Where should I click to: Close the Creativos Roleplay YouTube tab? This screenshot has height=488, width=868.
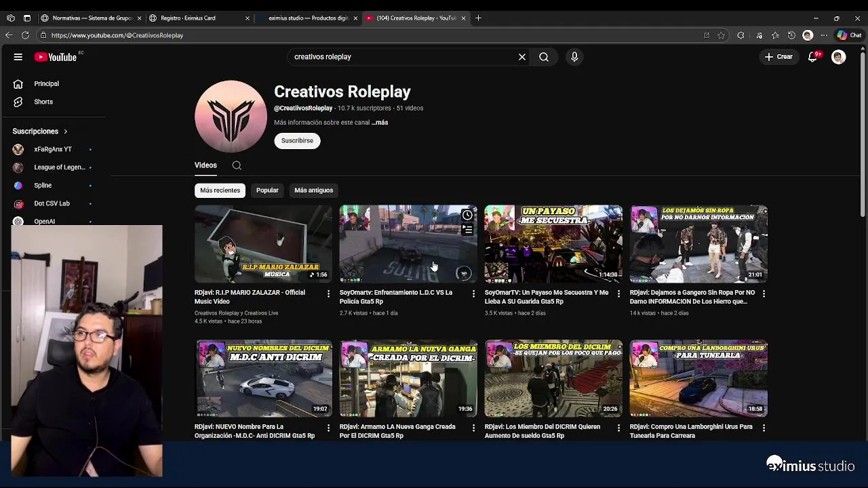(x=464, y=18)
